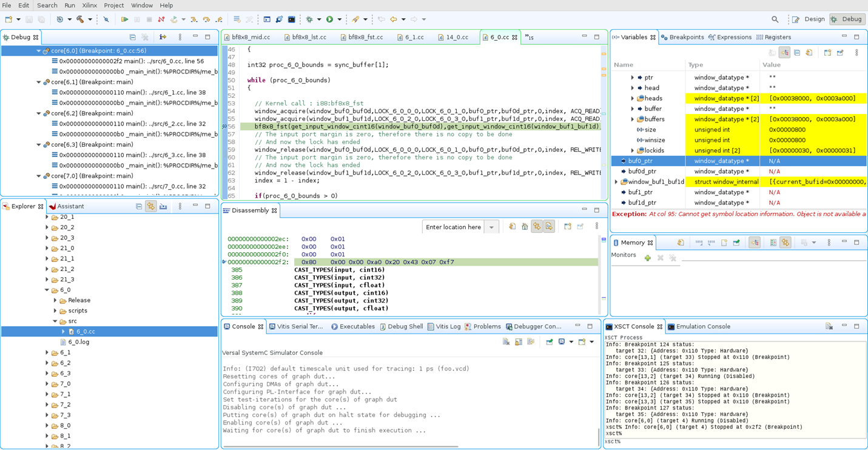Viewport: 868px width, 450px height.
Task: Toggle Link with Editor in the Explorer panel
Action: click(x=151, y=207)
